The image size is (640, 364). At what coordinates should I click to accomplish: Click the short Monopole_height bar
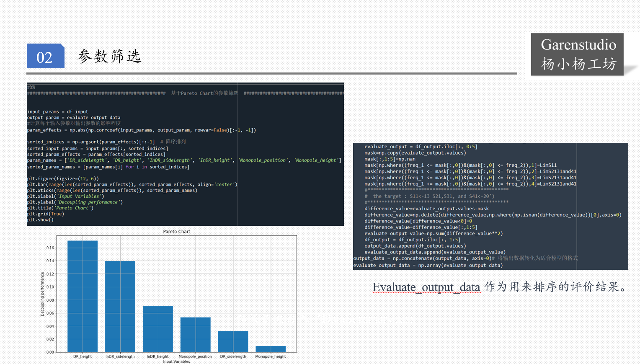click(271, 349)
